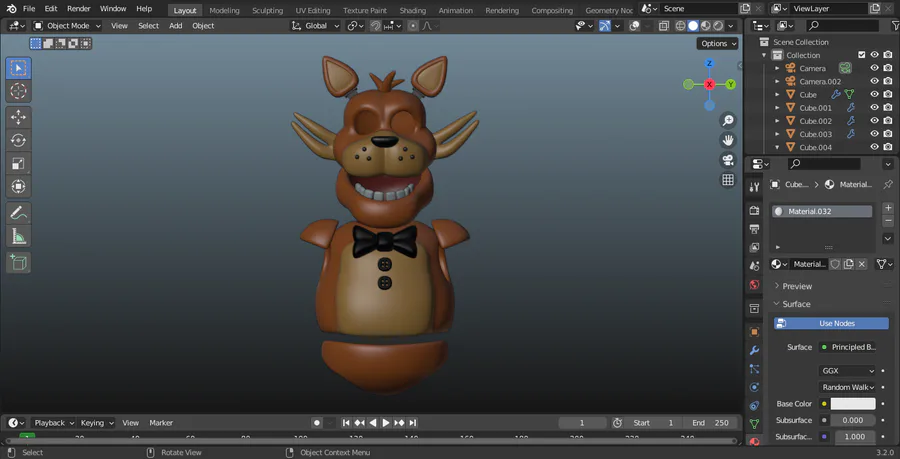The image size is (900, 459).
Task: Select the Rotate tool
Action: [18, 141]
